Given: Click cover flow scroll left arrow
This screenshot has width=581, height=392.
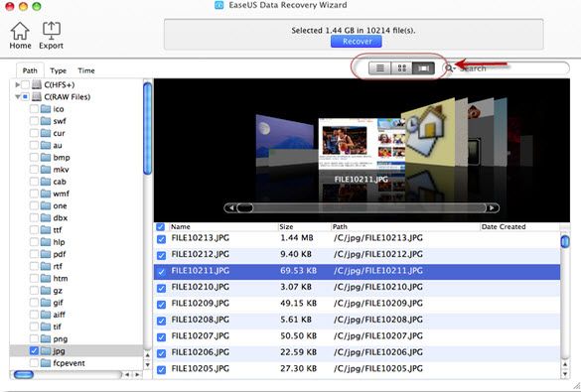Looking at the screenshot, I should (x=230, y=208).
